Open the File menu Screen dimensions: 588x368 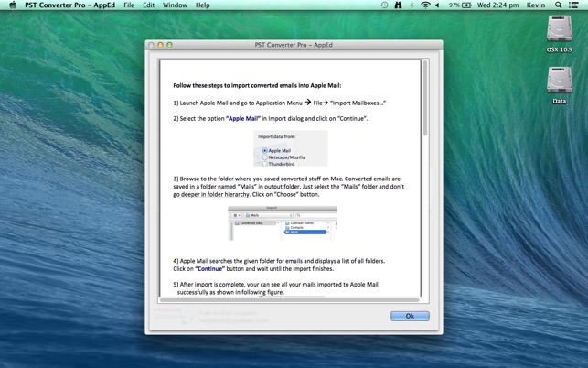129,5
